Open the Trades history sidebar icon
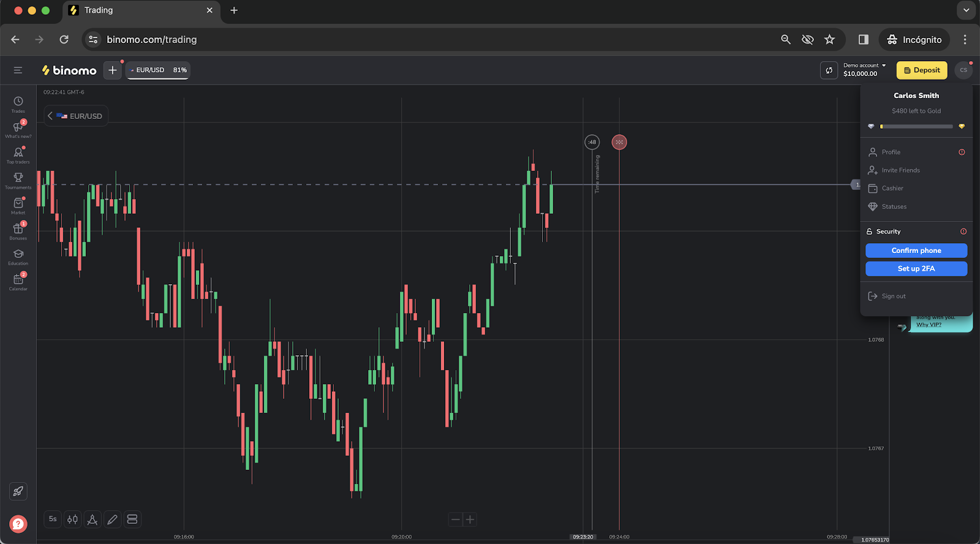The width and height of the screenshot is (980, 544). coord(18,104)
